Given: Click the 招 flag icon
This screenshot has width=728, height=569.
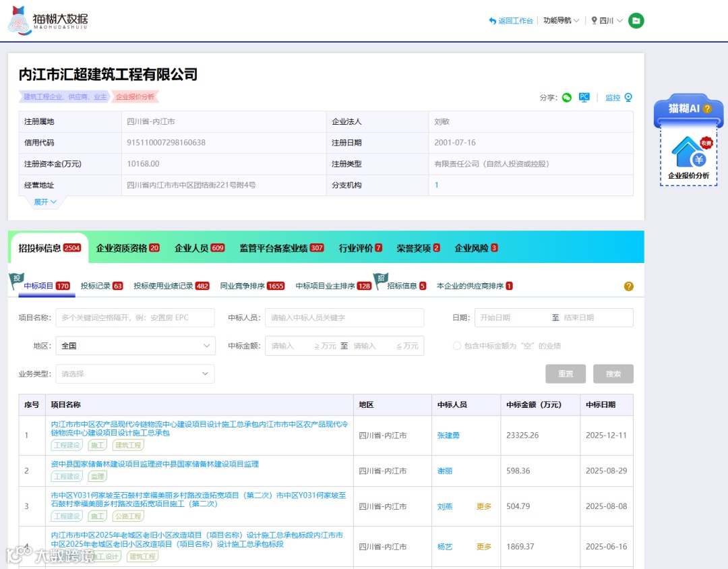Looking at the screenshot, I should point(381,280).
